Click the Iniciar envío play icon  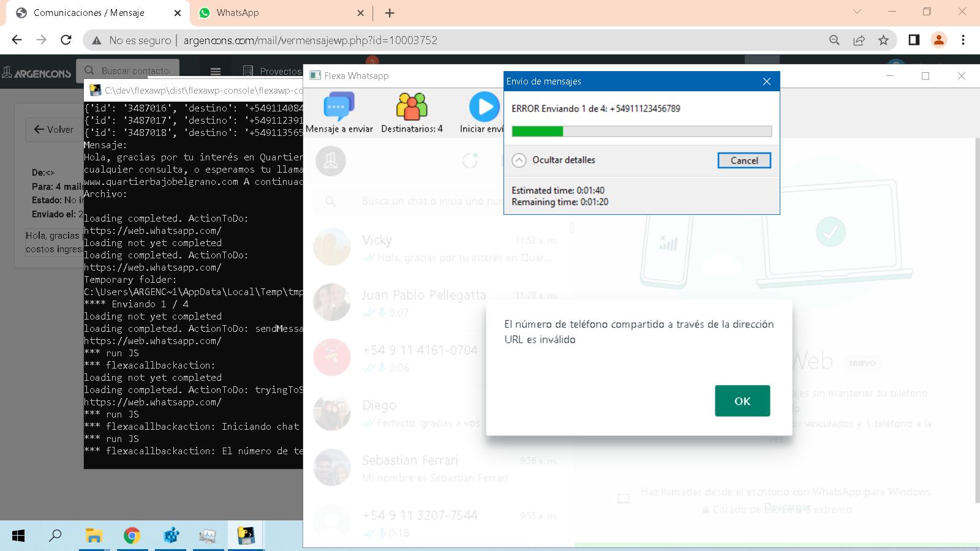[484, 107]
